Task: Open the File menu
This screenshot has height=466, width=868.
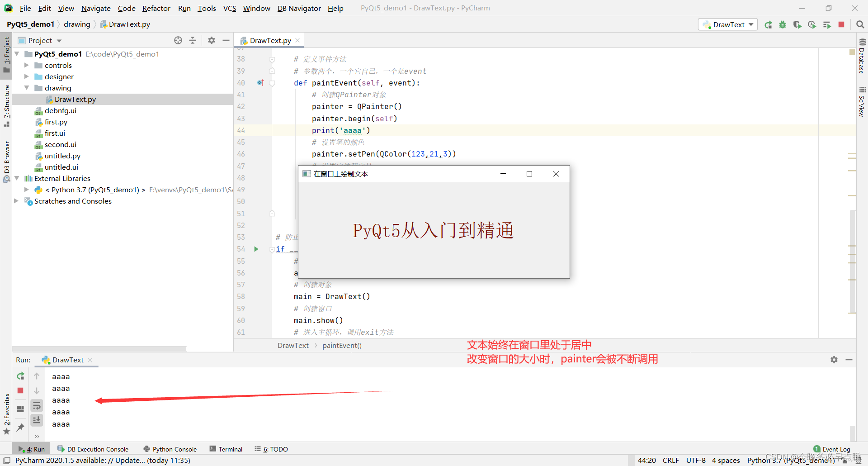Action: 25,8
